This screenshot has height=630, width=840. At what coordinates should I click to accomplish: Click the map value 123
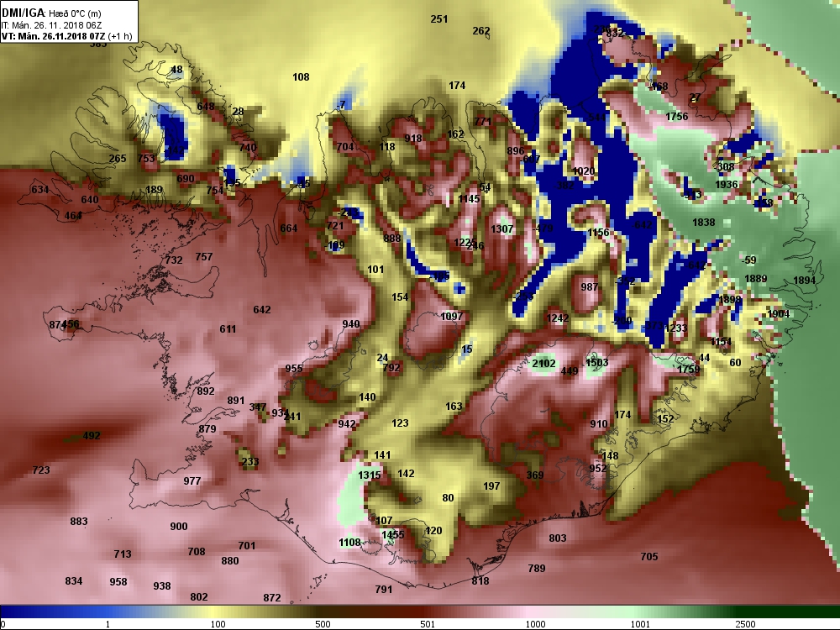[x=400, y=423]
